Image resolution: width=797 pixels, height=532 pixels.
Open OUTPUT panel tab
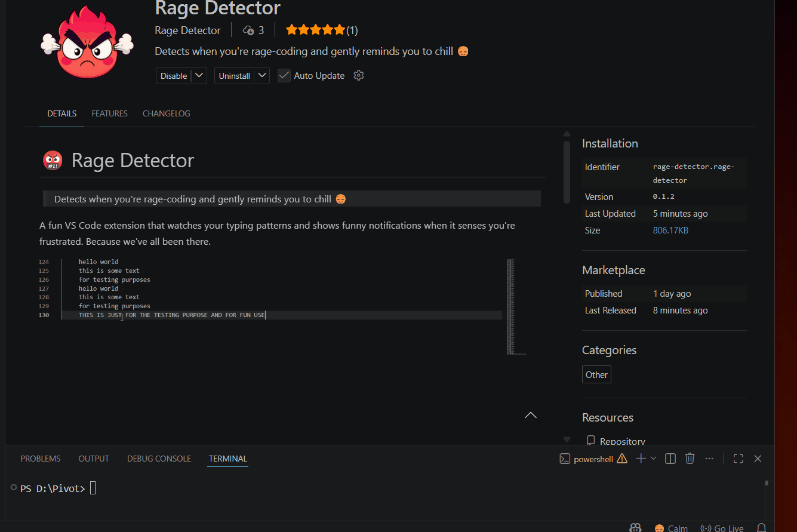(x=94, y=459)
